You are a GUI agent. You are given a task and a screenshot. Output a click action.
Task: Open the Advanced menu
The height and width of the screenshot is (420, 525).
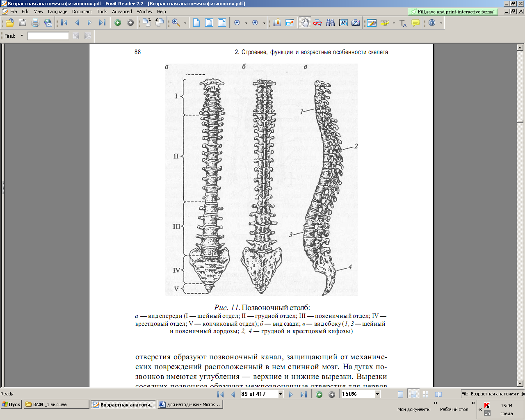(122, 11)
